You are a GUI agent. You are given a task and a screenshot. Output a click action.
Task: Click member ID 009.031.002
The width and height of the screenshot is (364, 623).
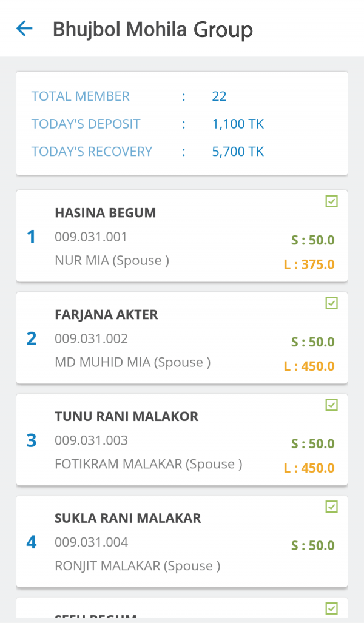point(91,338)
